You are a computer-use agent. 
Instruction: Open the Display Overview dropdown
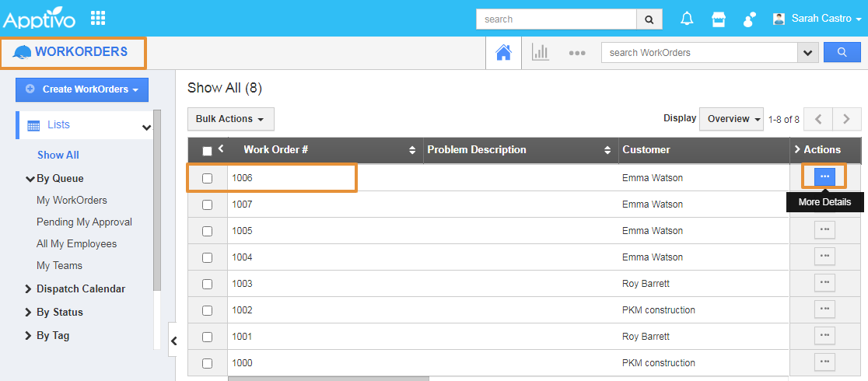click(733, 119)
